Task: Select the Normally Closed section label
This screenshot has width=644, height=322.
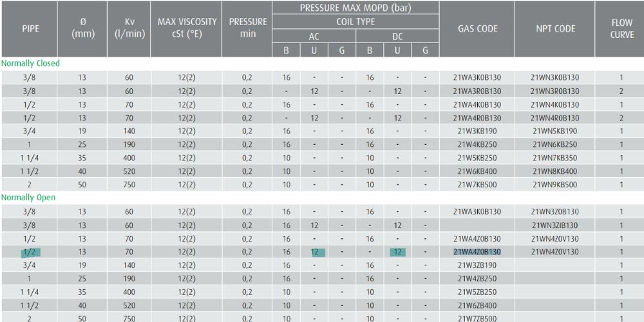Action: click(30, 64)
